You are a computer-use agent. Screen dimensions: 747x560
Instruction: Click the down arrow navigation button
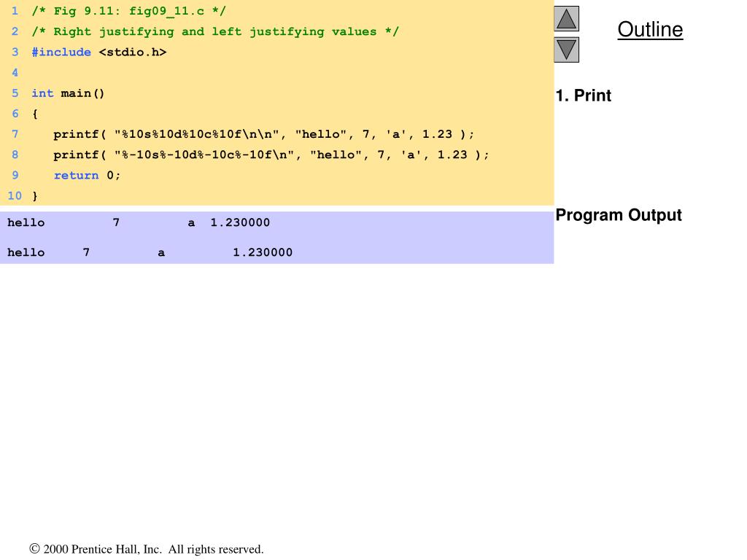click(x=566, y=50)
